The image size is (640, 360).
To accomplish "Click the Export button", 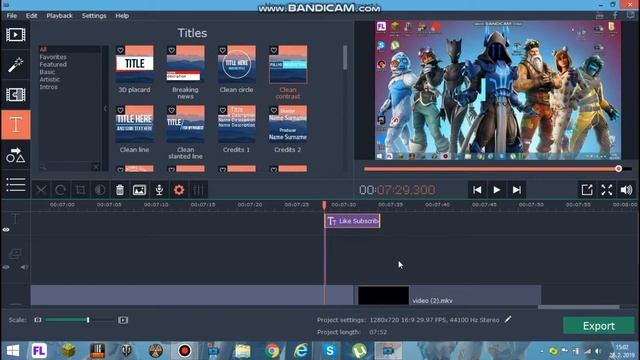I will coord(598,326).
